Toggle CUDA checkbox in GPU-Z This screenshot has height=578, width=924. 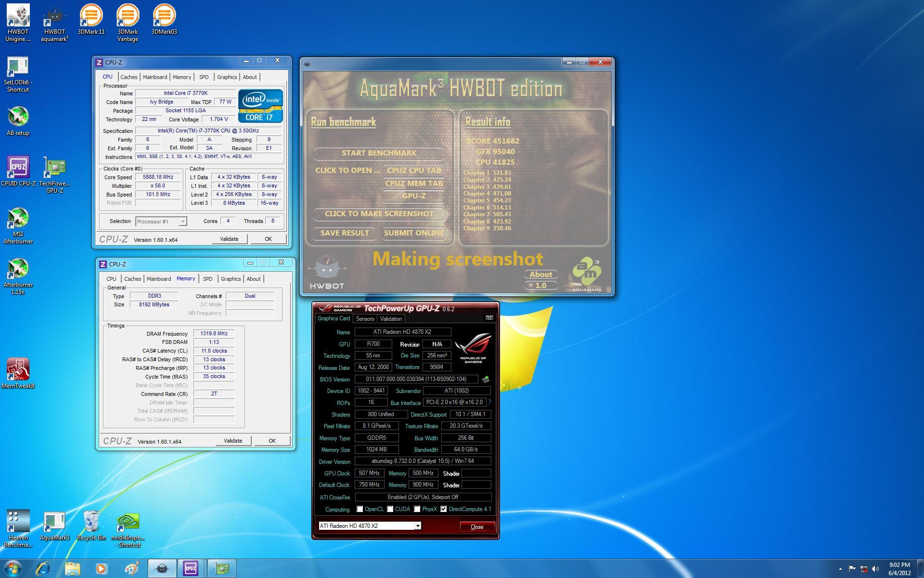(x=390, y=509)
